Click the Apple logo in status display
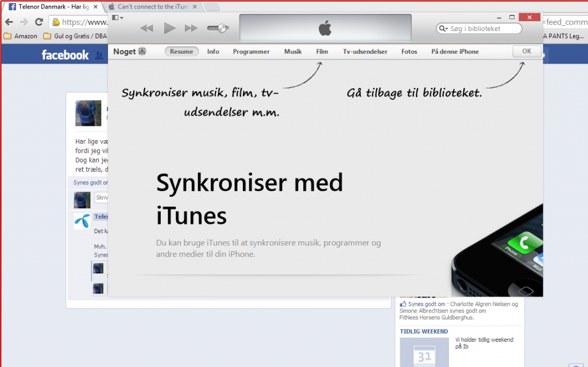This screenshot has width=588, height=367. pyautogui.click(x=325, y=28)
